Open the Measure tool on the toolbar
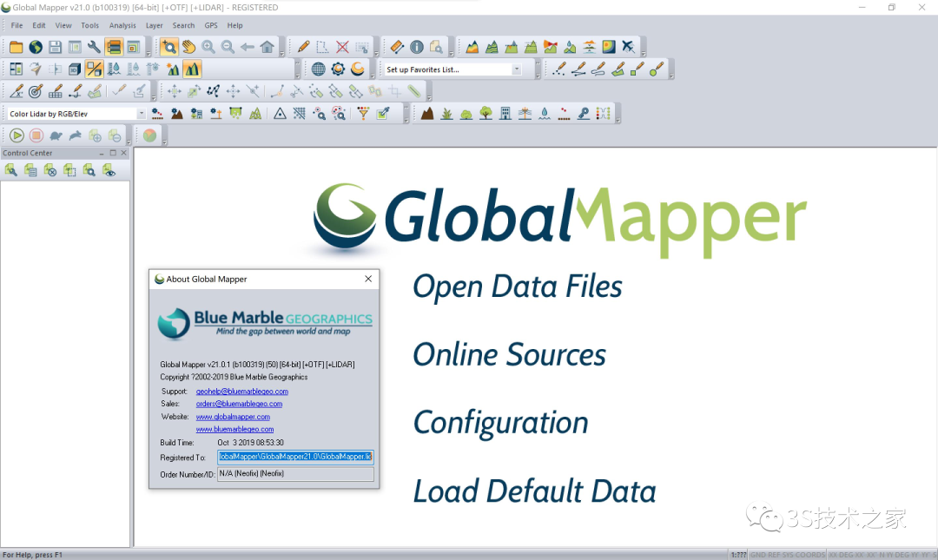Viewport: 938px width, 560px height. pyautogui.click(x=397, y=47)
